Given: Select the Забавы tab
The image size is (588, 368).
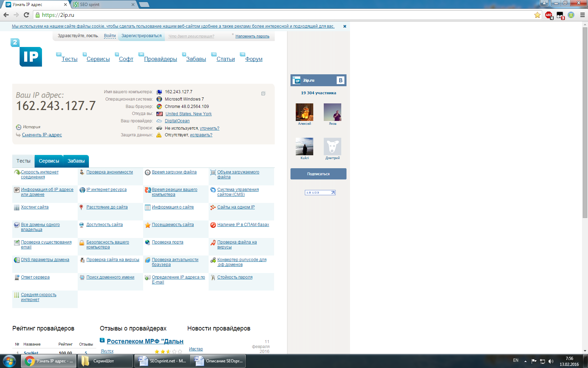Looking at the screenshot, I should point(76,161).
